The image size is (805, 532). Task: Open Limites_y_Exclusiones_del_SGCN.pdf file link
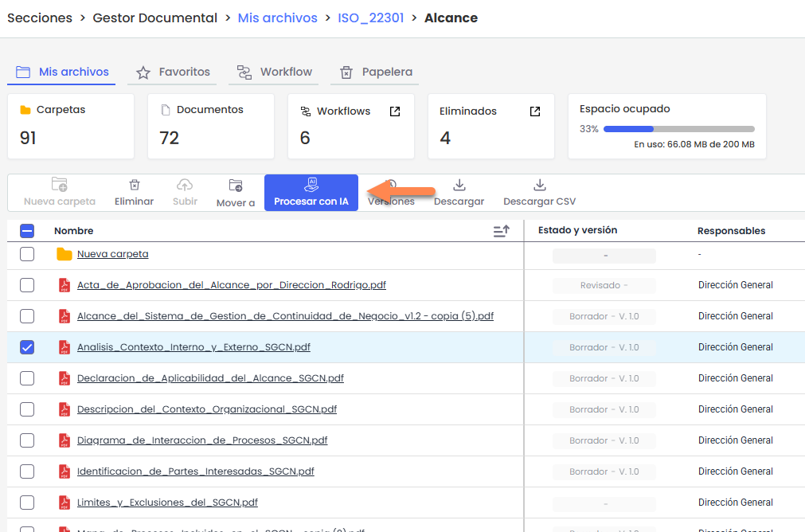[x=167, y=503]
